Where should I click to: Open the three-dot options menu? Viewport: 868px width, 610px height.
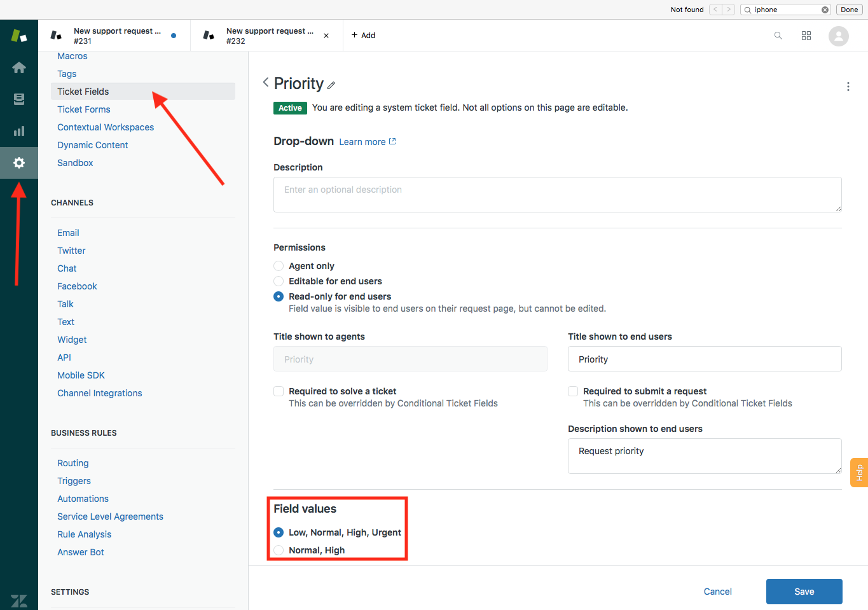848,87
